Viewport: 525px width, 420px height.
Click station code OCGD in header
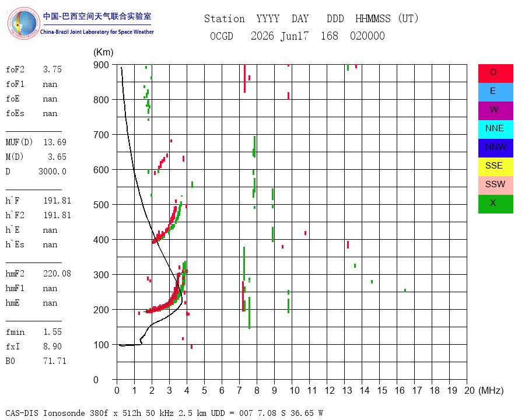(222, 36)
